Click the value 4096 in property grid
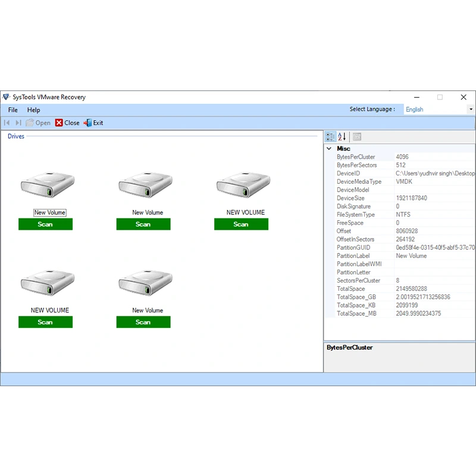476x476 pixels. 402,156
